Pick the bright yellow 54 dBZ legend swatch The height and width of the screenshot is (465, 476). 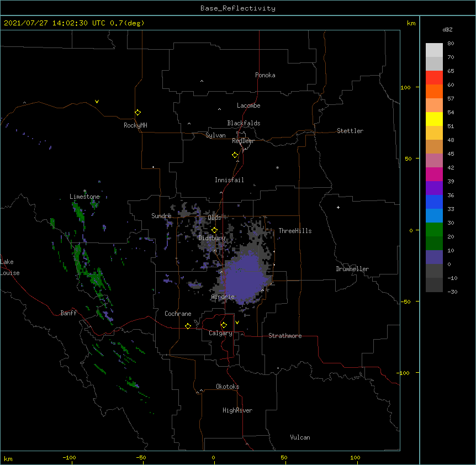(x=434, y=119)
